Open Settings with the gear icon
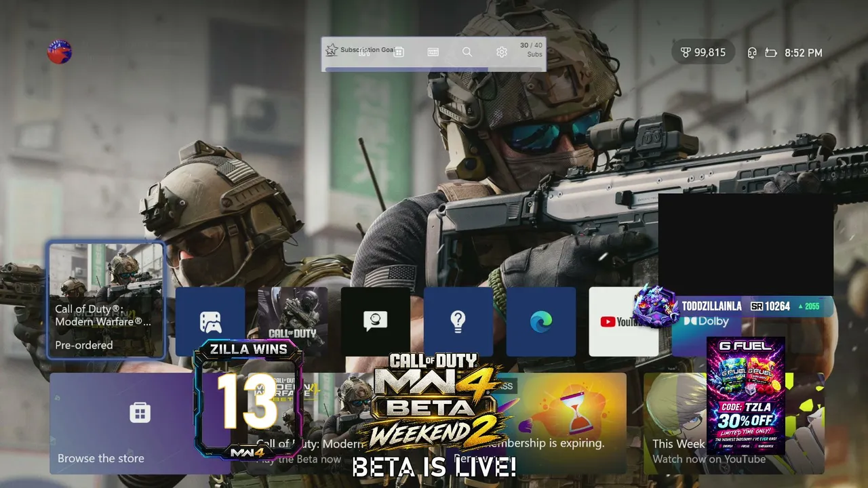The height and width of the screenshot is (488, 868). (502, 52)
